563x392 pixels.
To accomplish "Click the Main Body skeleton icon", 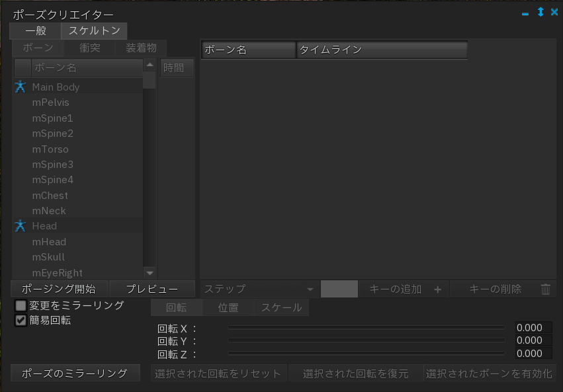I will coord(21,87).
